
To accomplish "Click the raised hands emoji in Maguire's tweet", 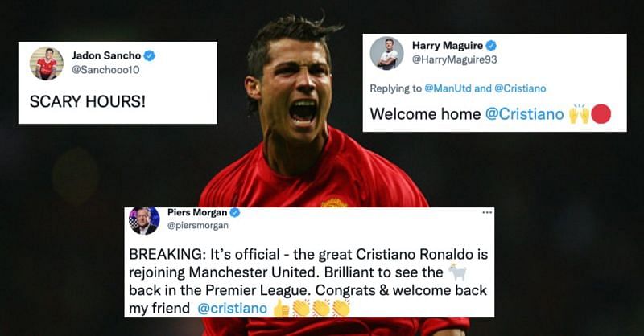I will click(x=579, y=114).
